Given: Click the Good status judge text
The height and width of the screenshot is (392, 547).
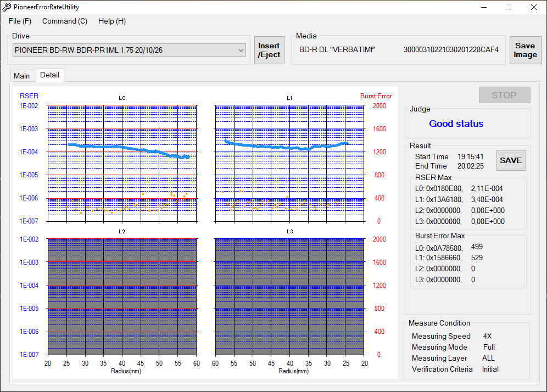Looking at the screenshot, I should [456, 124].
